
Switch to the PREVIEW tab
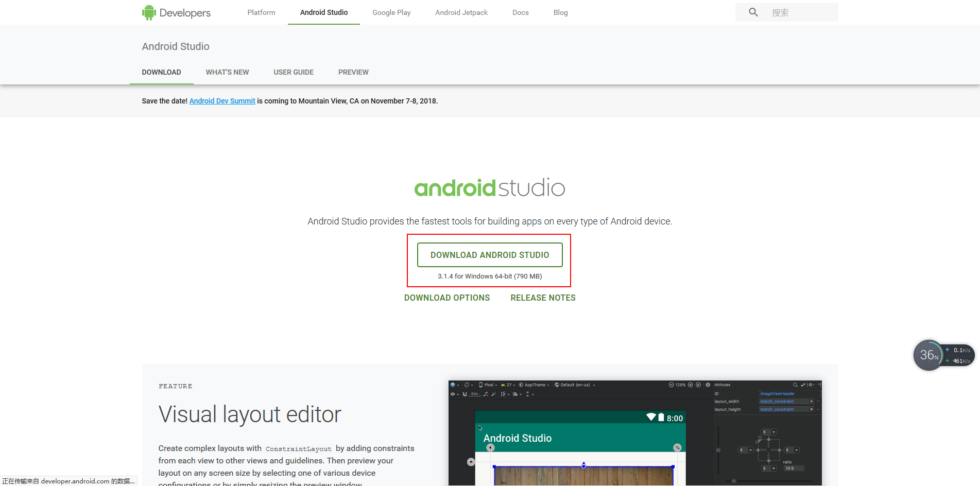pos(353,72)
